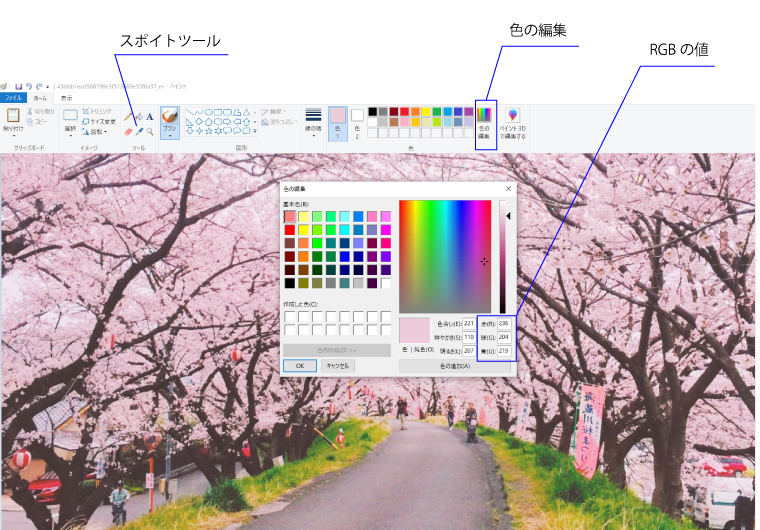Viewport: 760px width, 530px height.
Task: Click the blue (U) value field 219
Action: 504,351
